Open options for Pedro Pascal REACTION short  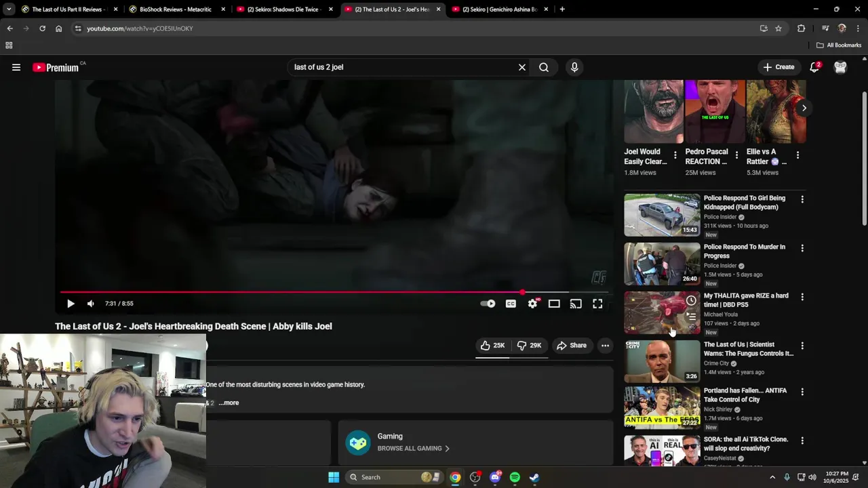coord(736,155)
